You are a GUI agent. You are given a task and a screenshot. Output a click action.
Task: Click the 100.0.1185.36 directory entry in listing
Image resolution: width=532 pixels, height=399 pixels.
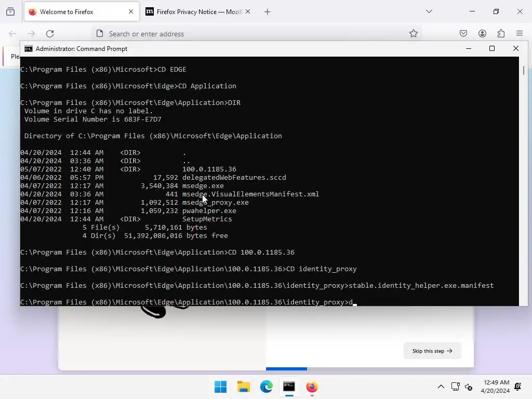coord(209,169)
